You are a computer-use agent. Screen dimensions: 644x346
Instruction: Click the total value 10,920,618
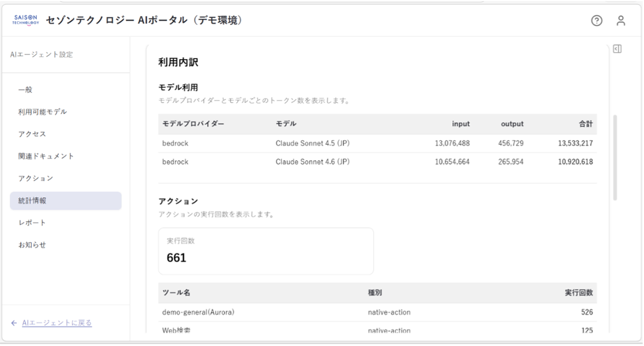point(576,162)
